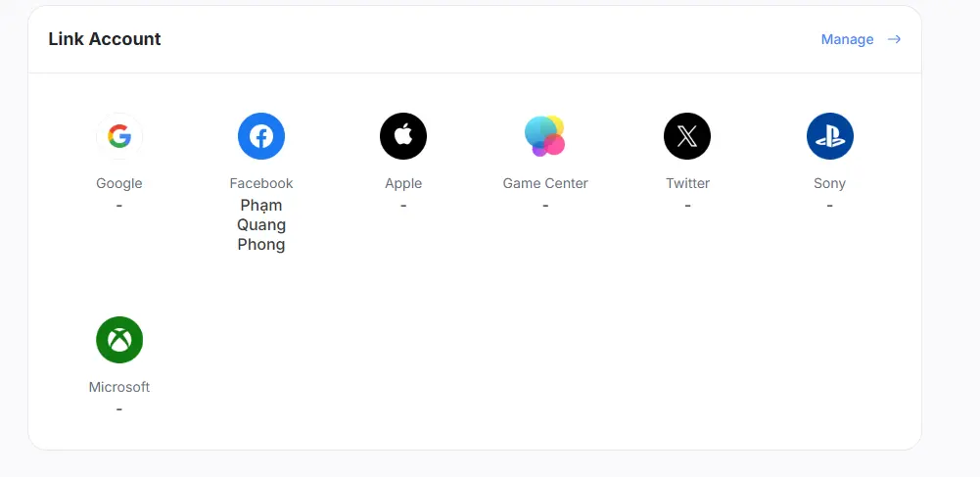This screenshot has height=477, width=980.
Task: Click the dash under Microsoft
Action: 119,408
